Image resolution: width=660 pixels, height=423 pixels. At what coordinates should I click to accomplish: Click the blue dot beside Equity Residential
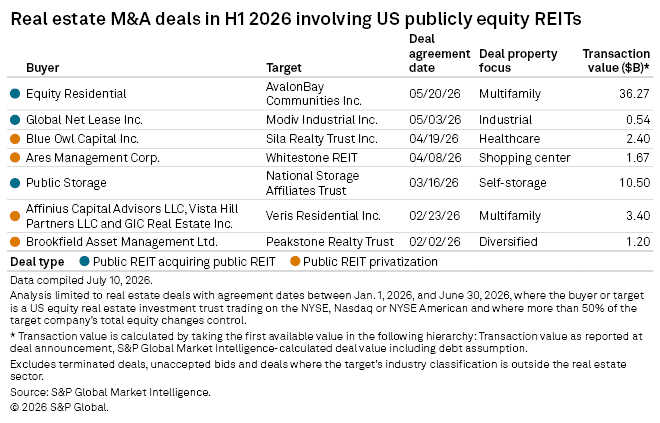pos(15,94)
